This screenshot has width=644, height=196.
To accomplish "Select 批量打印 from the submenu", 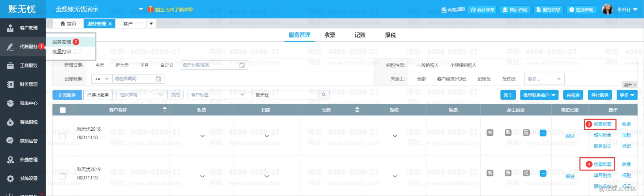I will pos(62,52).
